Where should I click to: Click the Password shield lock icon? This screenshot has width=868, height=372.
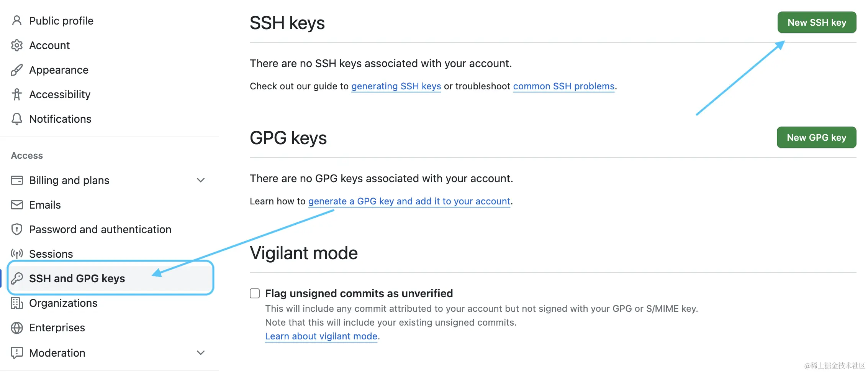16,229
